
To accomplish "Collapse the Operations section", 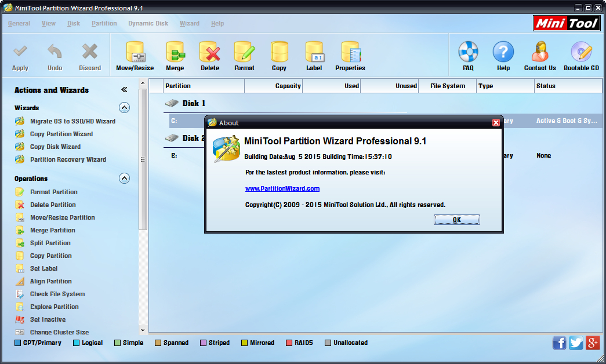I will point(124,179).
